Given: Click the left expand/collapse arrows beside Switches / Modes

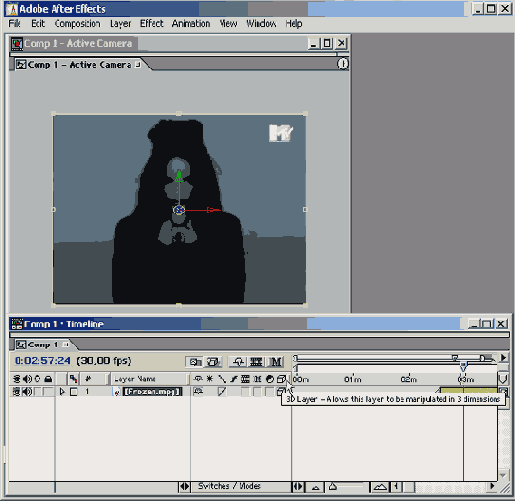Looking at the screenshot, I should (184, 486).
